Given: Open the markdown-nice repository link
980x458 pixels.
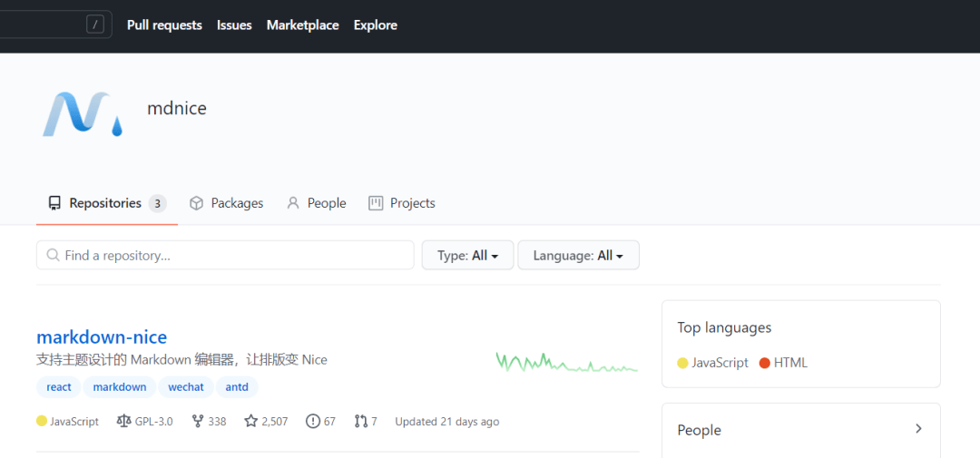Looking at the screenshot, I should pyautogui.click(x=102, y=337).
